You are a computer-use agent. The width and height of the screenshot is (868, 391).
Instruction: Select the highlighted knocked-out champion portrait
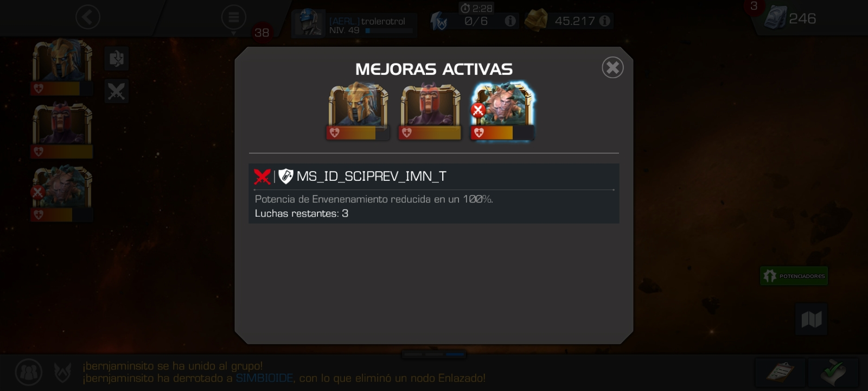pos(502,111)
